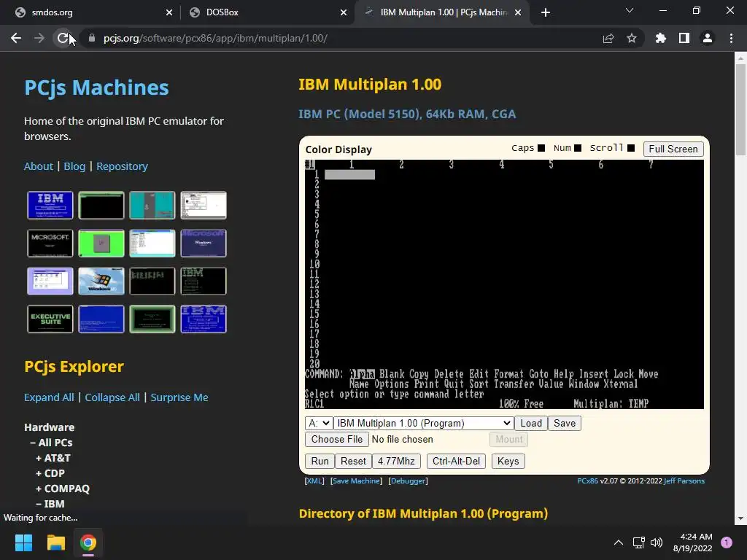Click the padlock site info icon
This screenshot has width=747, height=560.
coord(92,38)
